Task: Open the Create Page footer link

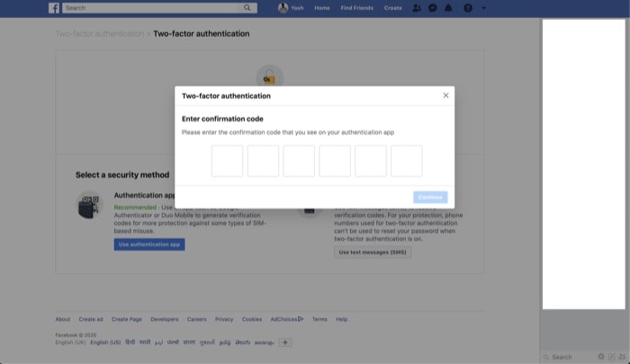Action: [127, 319]
